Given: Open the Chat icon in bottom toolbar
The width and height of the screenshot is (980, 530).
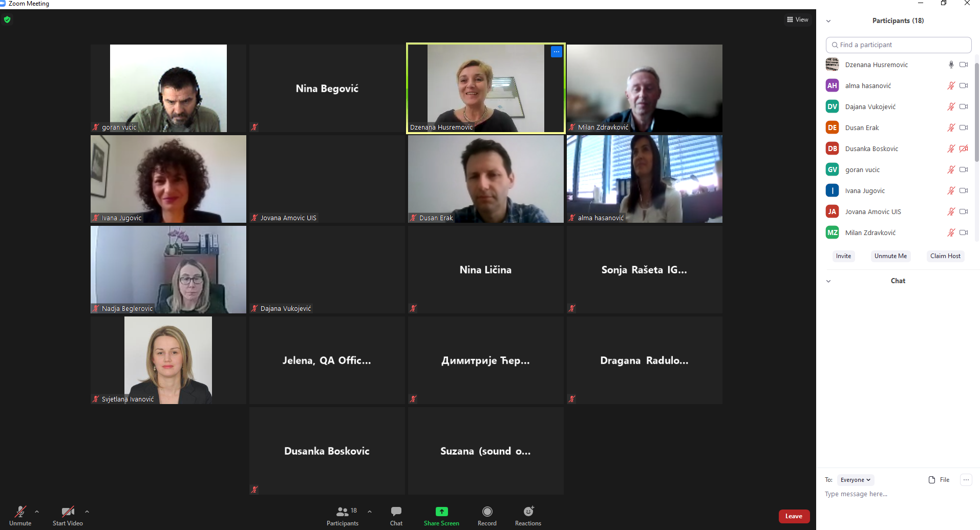Looking at the screenshot, I should [396, 511].
